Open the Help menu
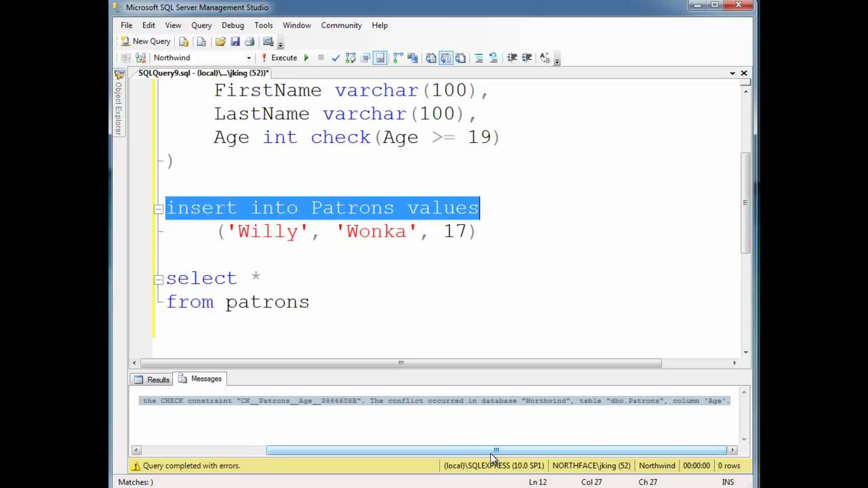Screen dimensions: 868x488 tap(380, 25)
